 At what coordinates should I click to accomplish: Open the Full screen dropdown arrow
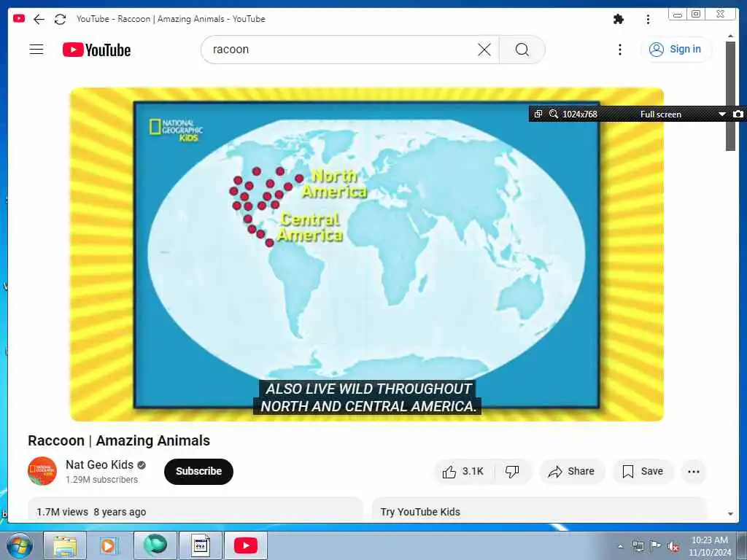(x=721, y=114)
